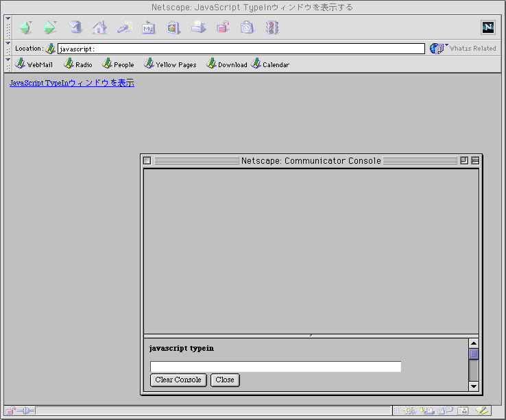Collapse the navigation toolbar triangle

8,18
